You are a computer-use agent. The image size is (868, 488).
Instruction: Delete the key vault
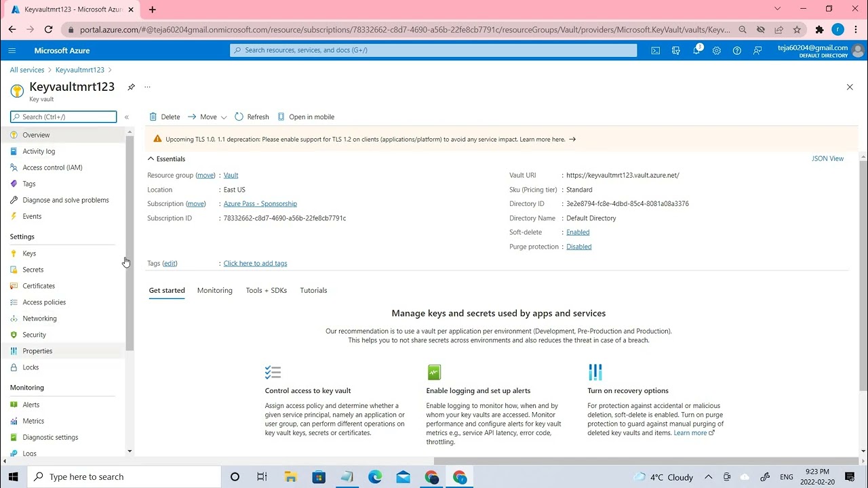coord(165,117)
